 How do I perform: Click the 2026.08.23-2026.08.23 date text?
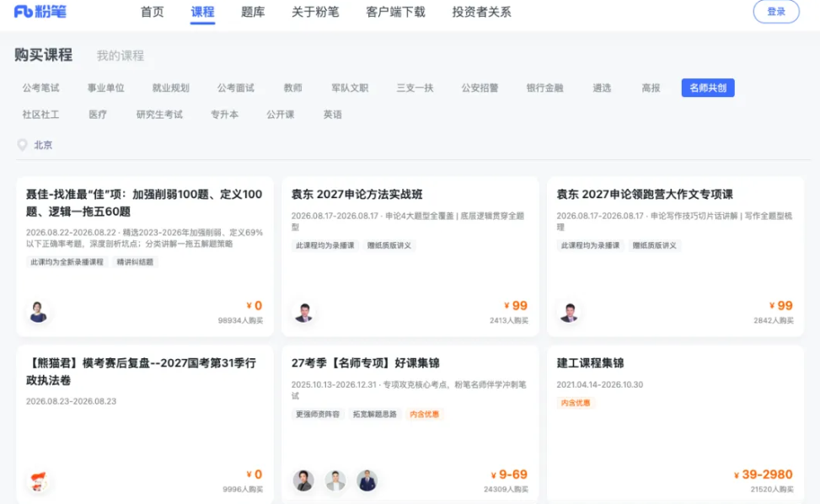click(x=71, y=401)
